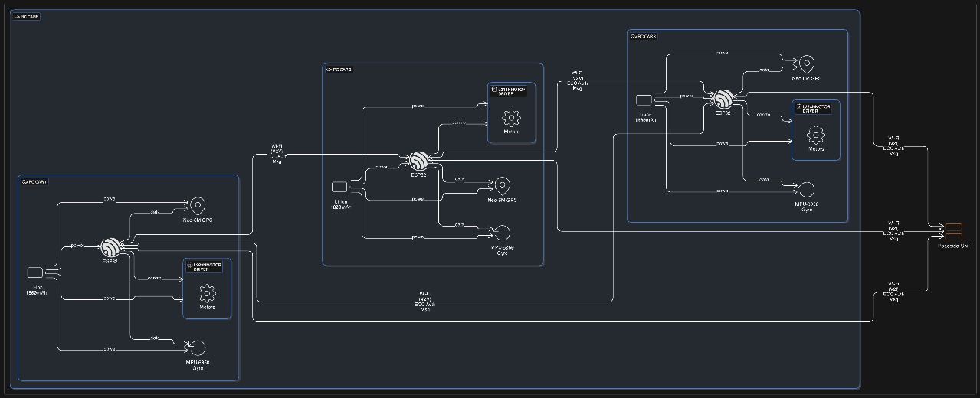Image resolution: width=980 pixels, height=398 pixels.
Task: Click the GPS pin icon in RC Car 2
Action: coord(503,186)
